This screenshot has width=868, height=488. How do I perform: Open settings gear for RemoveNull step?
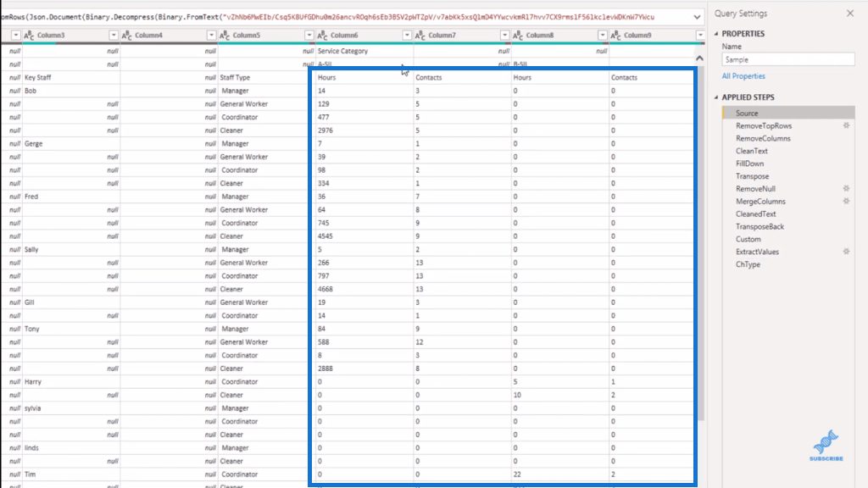pos(846,189)
